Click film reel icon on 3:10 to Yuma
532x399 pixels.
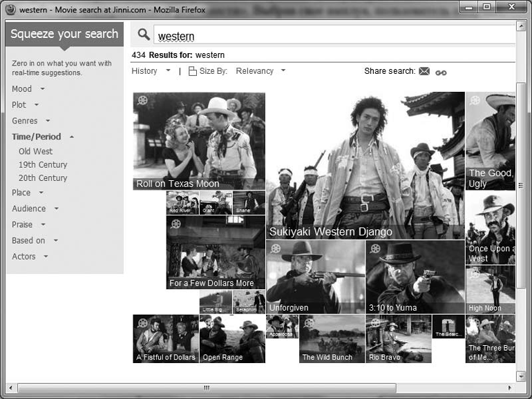point(375,249)
